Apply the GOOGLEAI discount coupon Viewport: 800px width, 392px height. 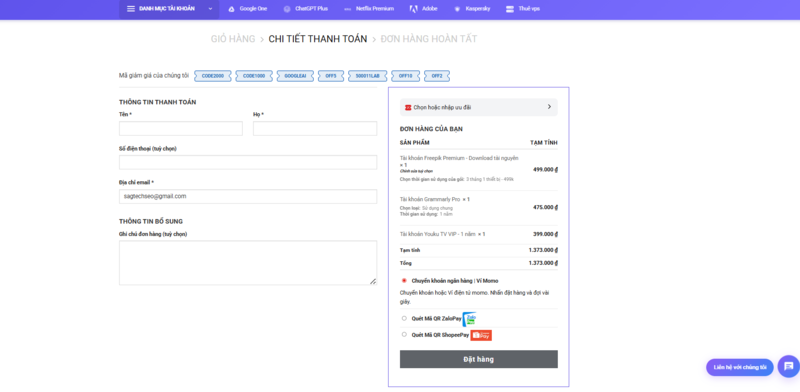pos(295,76)
